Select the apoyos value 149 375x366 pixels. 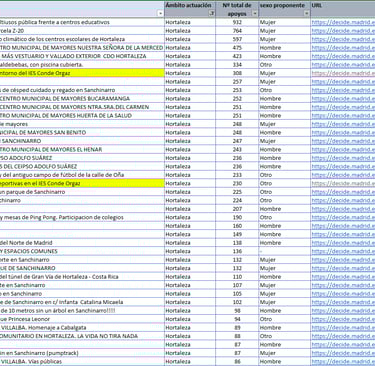pyautogui.click(x=237, y=234)
